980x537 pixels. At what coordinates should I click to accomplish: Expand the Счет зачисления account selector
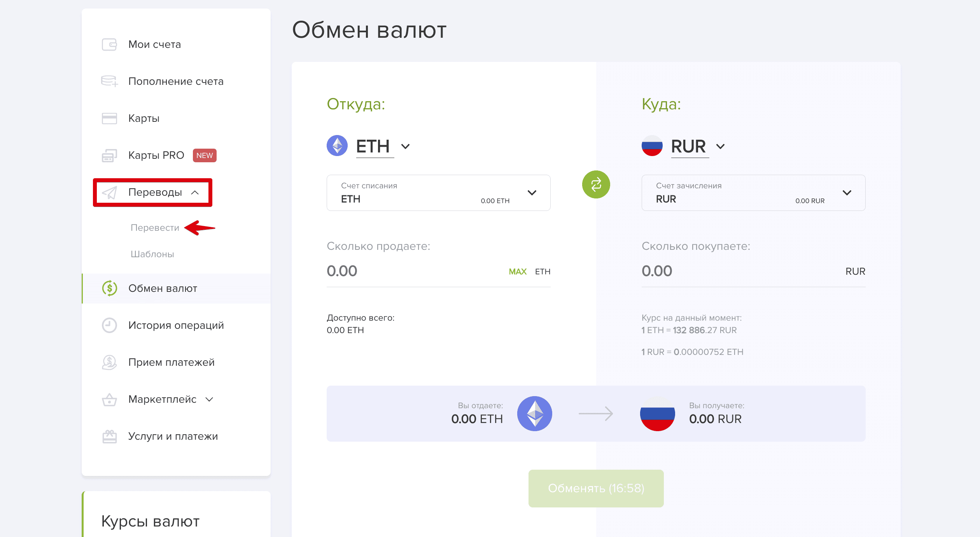[754, 193]
